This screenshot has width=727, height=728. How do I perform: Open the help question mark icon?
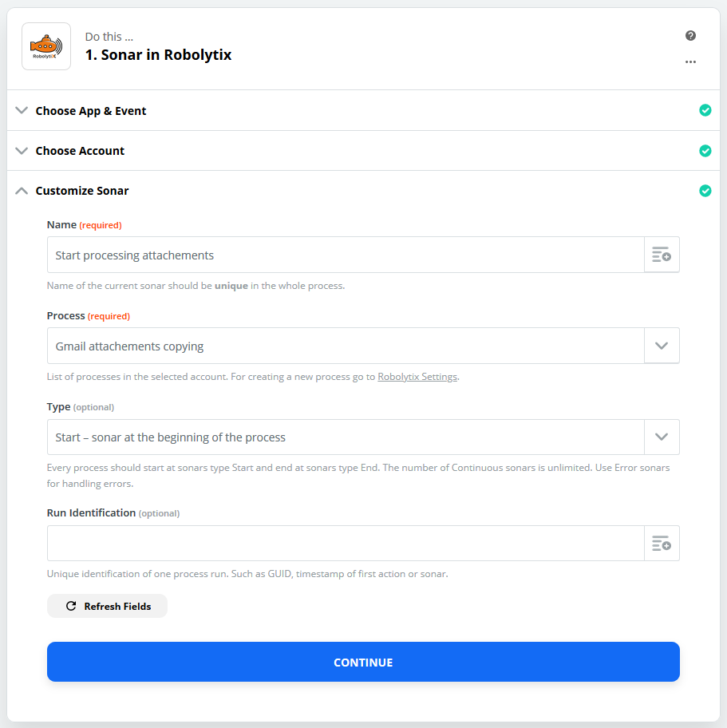coord(690,36)
